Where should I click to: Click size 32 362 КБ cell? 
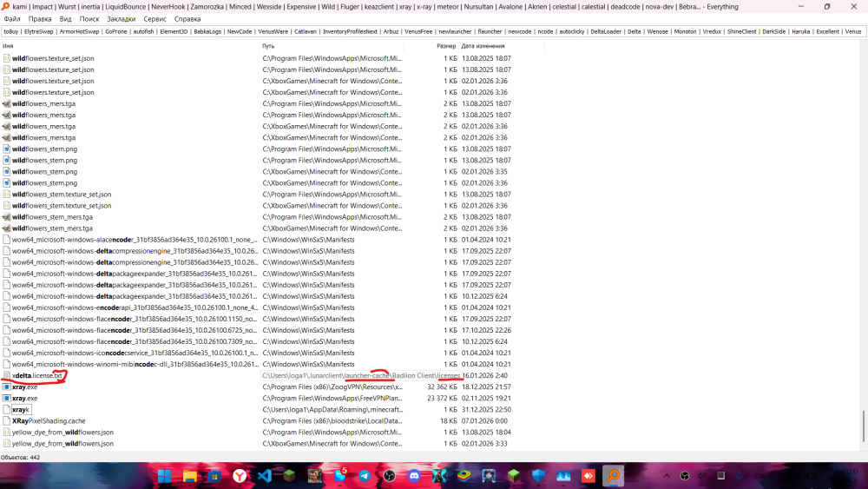[x=441, y=387]
